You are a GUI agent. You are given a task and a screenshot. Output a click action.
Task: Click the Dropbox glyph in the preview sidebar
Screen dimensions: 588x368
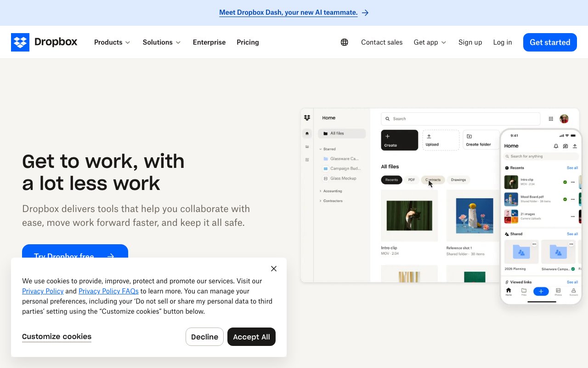click(307, 118)
